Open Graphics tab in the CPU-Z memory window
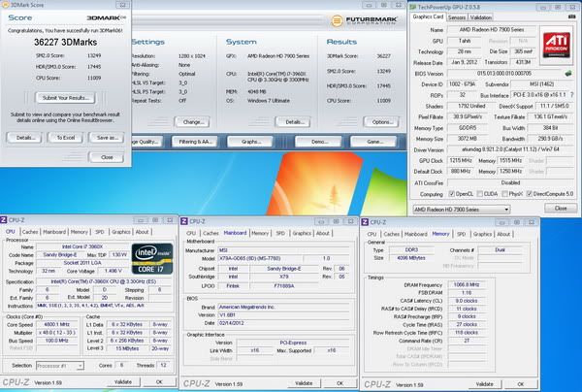The width and height of the screenshot is (582, 392). [x=482, y=234]
